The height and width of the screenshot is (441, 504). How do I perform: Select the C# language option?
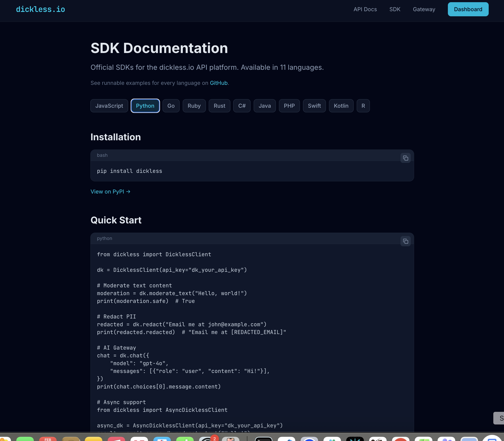click(x=242, y=106)
